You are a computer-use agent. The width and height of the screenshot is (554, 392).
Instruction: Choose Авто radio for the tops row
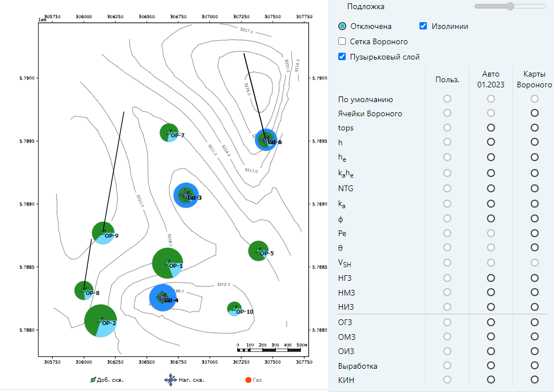[x=491, y=128]
